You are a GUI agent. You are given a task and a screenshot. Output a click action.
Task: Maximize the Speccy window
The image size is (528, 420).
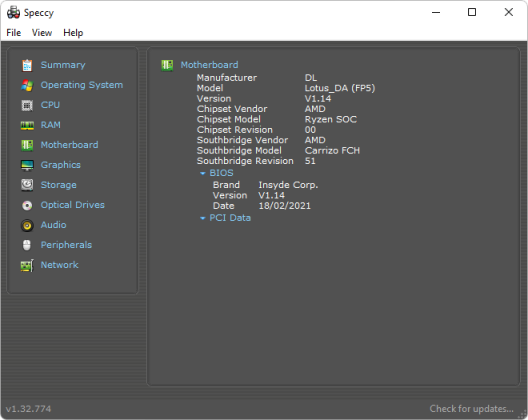[472, 12]
